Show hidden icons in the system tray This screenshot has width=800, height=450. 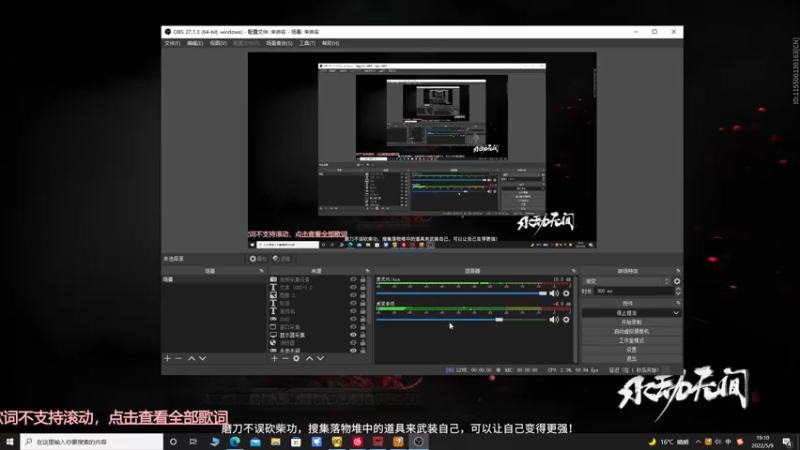(x=698, y=442)
